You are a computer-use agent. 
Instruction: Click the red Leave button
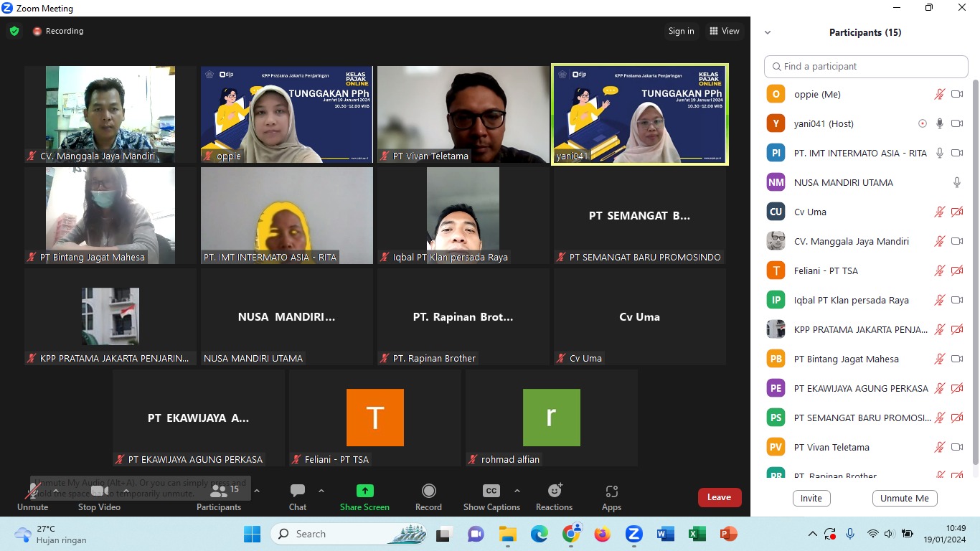[719, 497]
